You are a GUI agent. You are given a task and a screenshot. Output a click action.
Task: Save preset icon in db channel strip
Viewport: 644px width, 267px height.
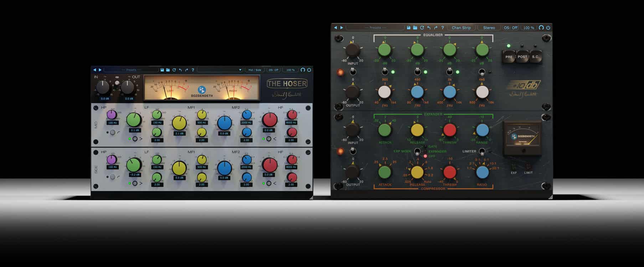(409, 27)
